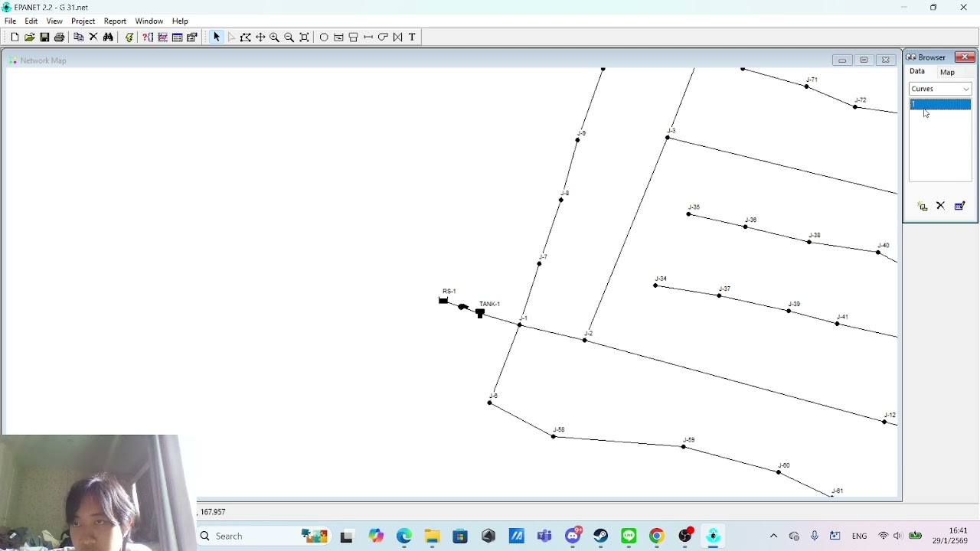Click junction J-36 on the map
The height and width of the screenshot is (551, 980).
(746, 227)
